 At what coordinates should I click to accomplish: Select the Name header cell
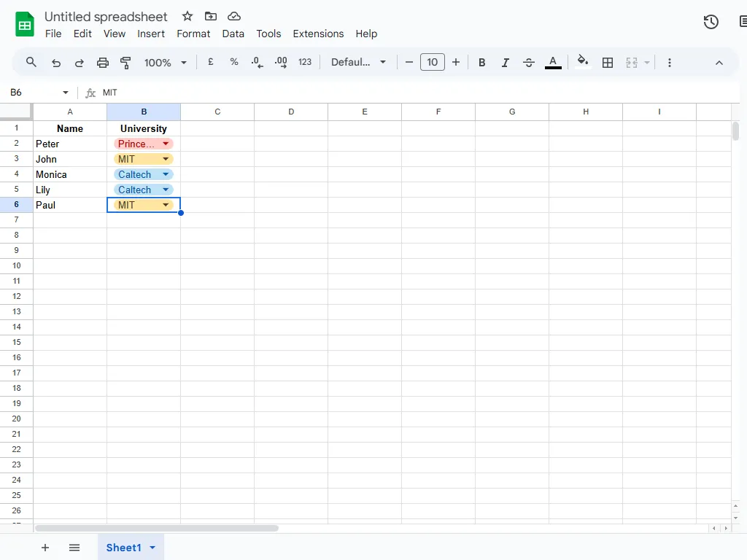click(x=70, y=128)
